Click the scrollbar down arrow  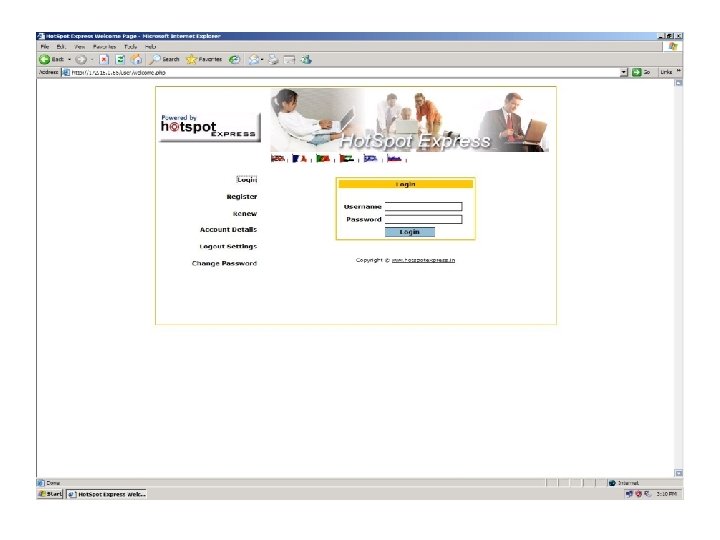679,473
